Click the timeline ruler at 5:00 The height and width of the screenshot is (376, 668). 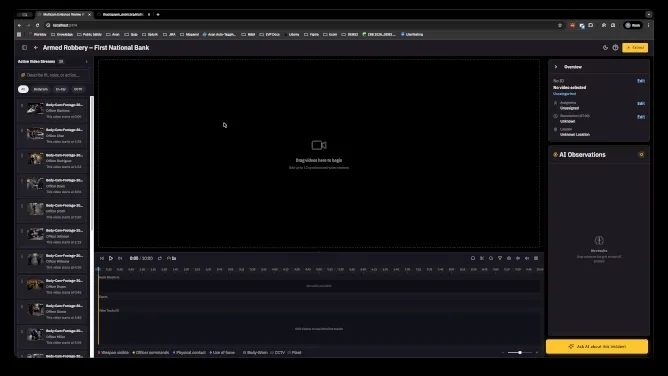[319, 270]
